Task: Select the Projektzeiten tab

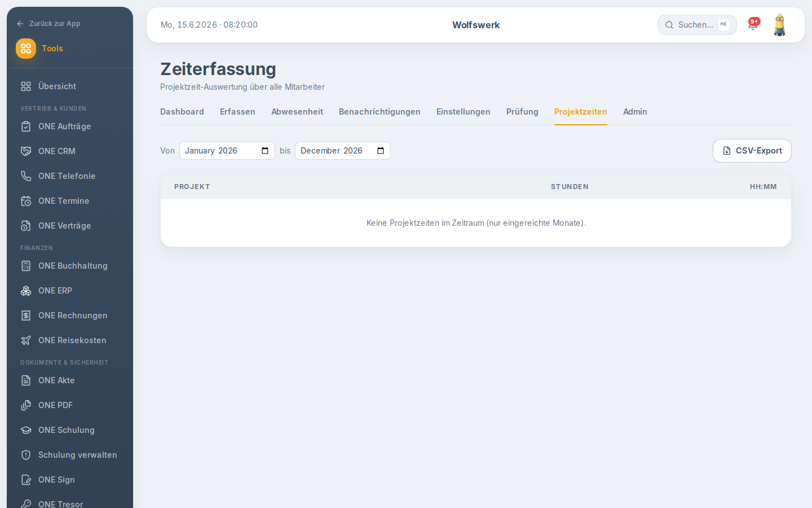Action: (x=581, y=112)
